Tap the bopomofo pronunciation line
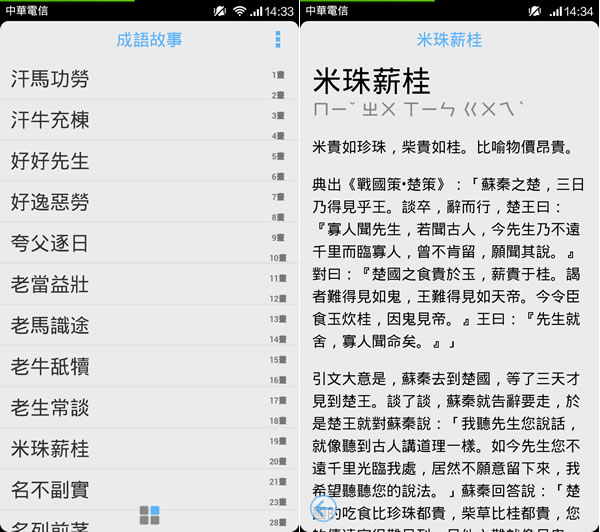 coord(419,109)
